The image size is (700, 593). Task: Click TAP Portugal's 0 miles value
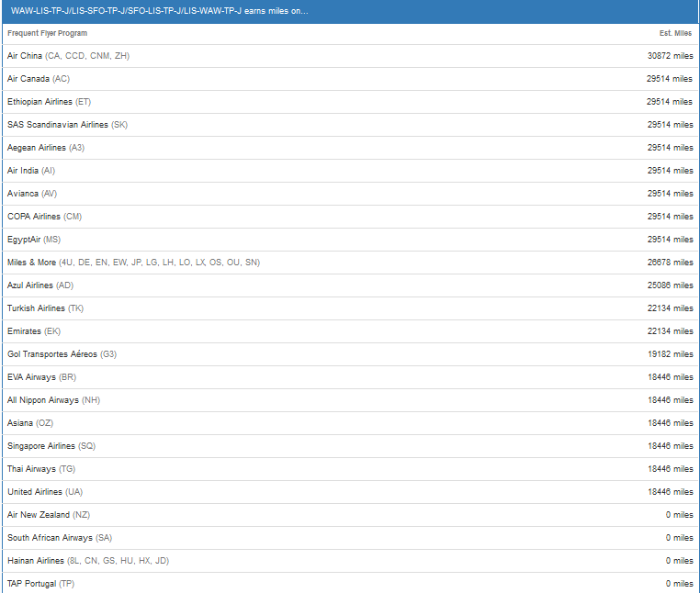(679, 584)
